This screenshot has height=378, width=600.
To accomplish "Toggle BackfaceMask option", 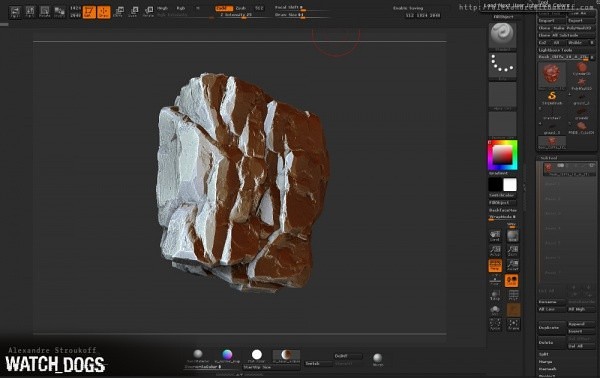I will coord(503,210).
